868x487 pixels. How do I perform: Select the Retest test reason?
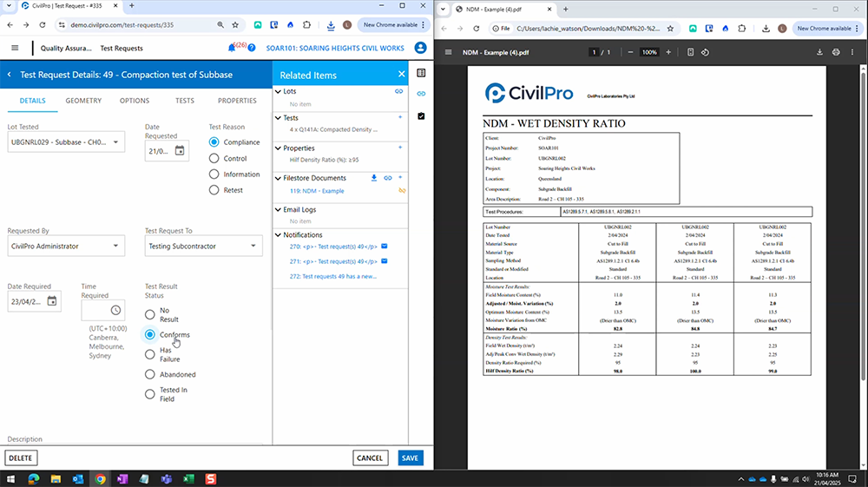point(214,190)
